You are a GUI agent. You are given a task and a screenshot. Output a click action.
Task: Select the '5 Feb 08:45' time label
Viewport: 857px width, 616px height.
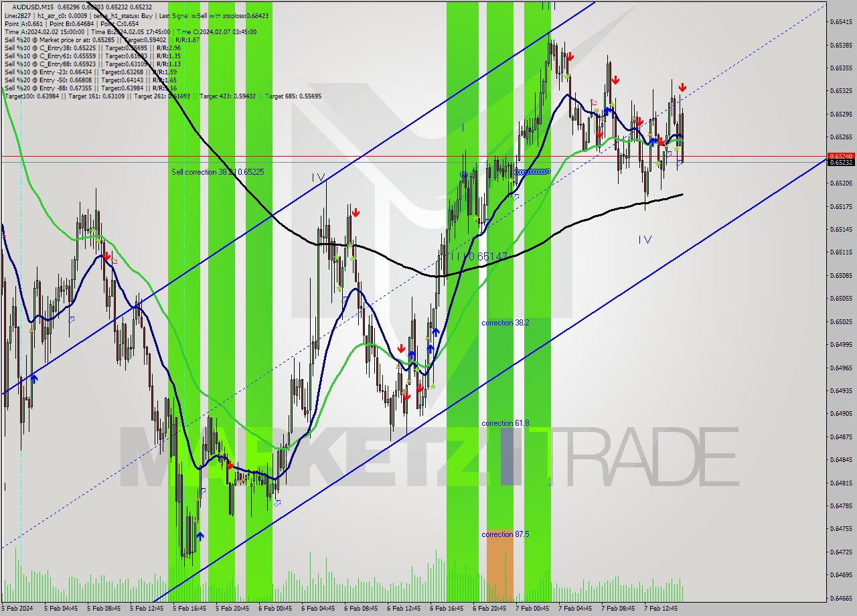click(104, 609)
